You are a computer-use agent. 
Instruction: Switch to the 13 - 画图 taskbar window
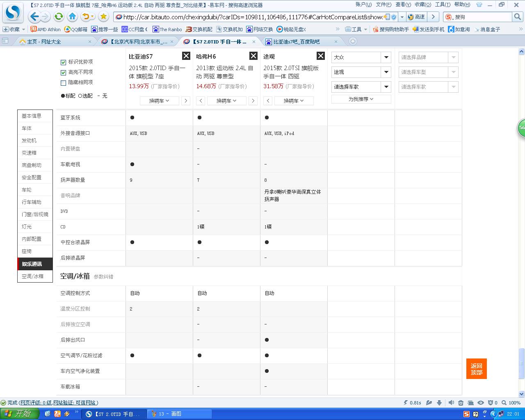[179, 414]
